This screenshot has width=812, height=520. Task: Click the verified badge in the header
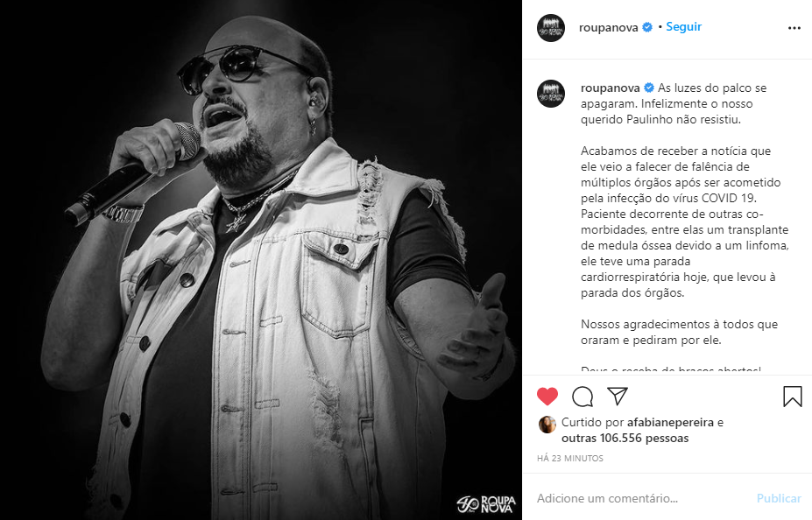tap(647, 27)
